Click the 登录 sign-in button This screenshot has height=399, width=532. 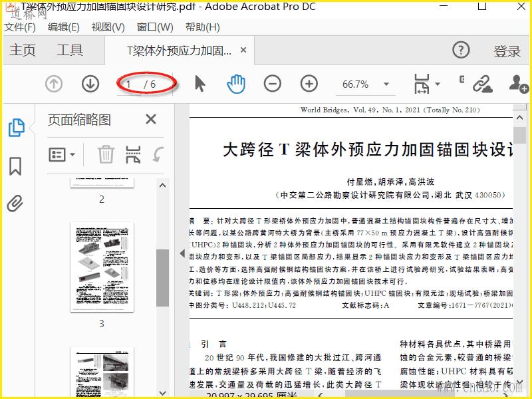coord(507,51)
